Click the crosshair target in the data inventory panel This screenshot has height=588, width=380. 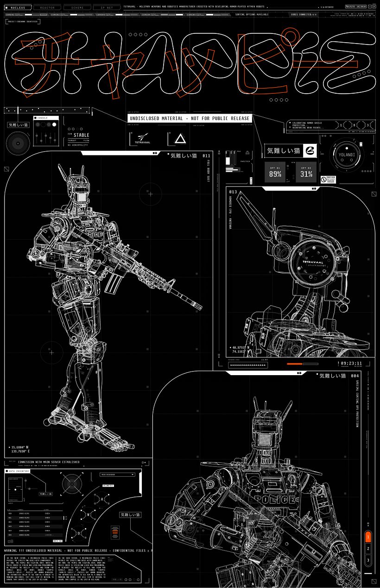pyautogui.click(x=72, y=484)
